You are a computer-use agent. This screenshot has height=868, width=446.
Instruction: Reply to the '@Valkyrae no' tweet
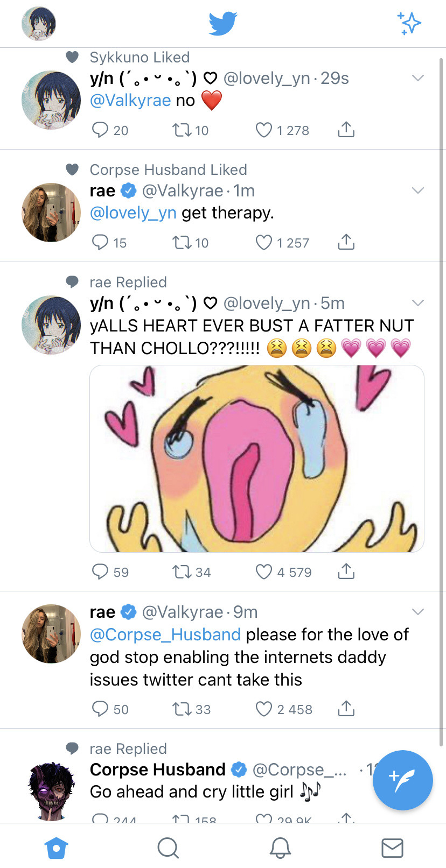click(100, 130)
